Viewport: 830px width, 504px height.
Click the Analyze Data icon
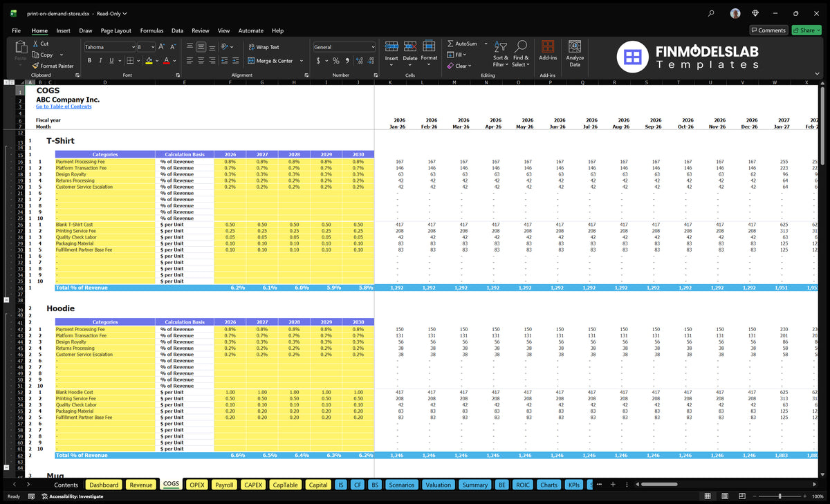(x=575, y=46)
